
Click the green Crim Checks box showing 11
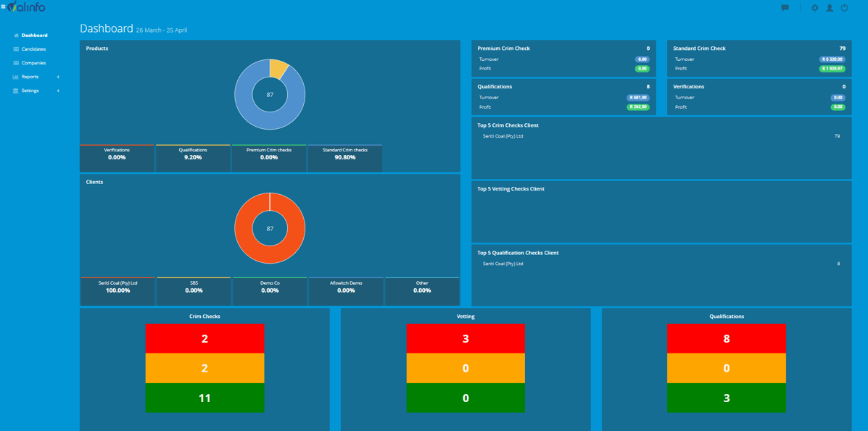coord(204,398)
